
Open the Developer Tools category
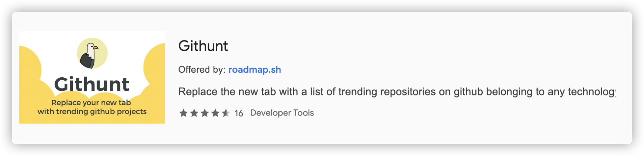282,113
